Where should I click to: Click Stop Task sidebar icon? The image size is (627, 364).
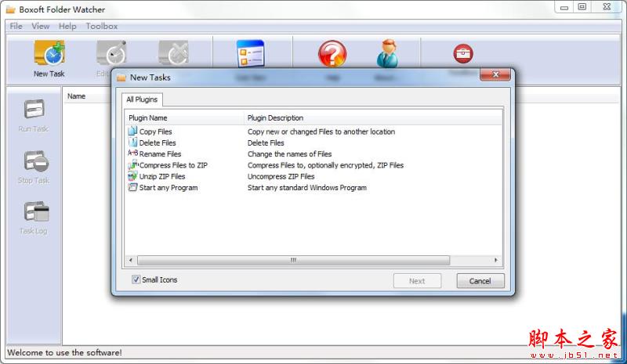(35, 161)
